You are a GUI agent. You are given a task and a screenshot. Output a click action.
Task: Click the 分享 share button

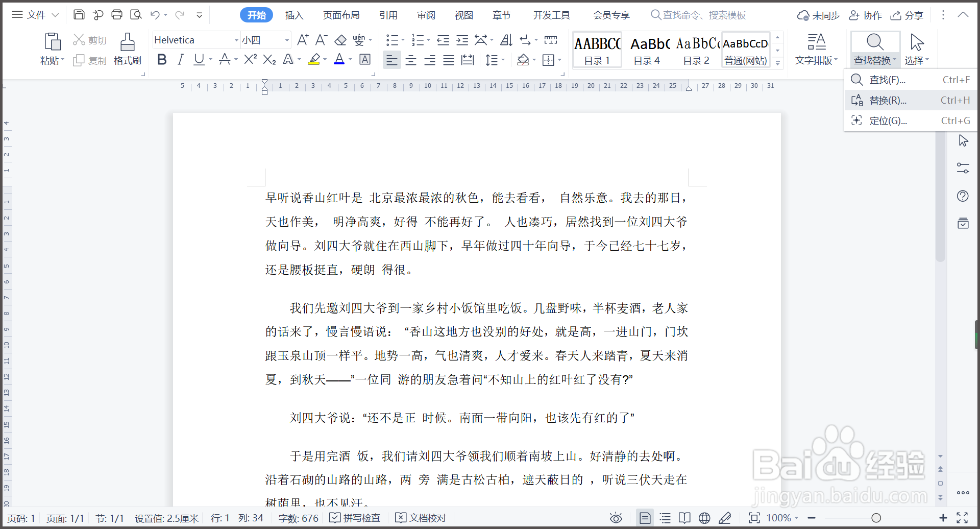[907, 15]
